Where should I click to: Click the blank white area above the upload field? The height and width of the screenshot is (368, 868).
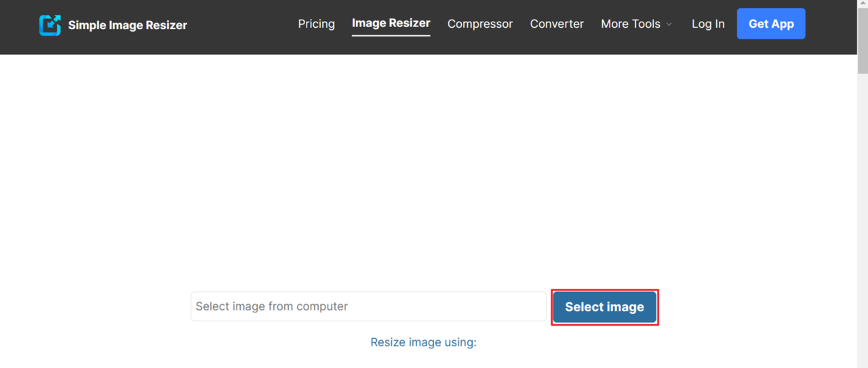tap(434, 169)
